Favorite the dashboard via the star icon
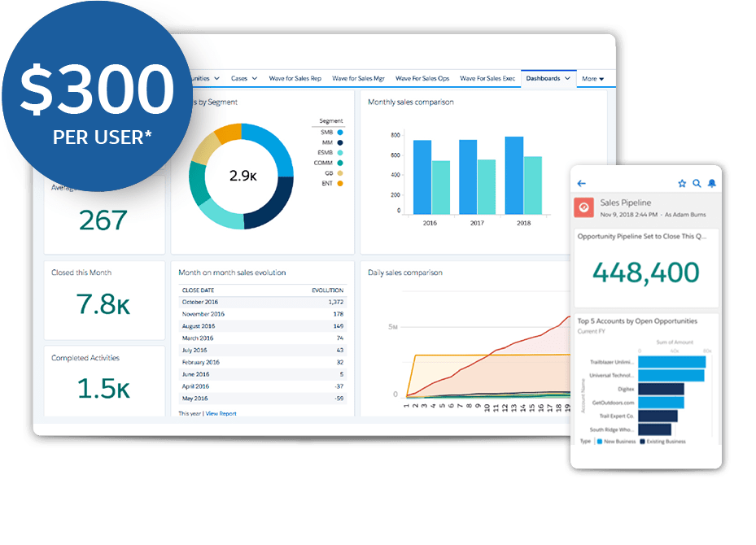Viewport: 756px width, 545px height. (682, 183)
